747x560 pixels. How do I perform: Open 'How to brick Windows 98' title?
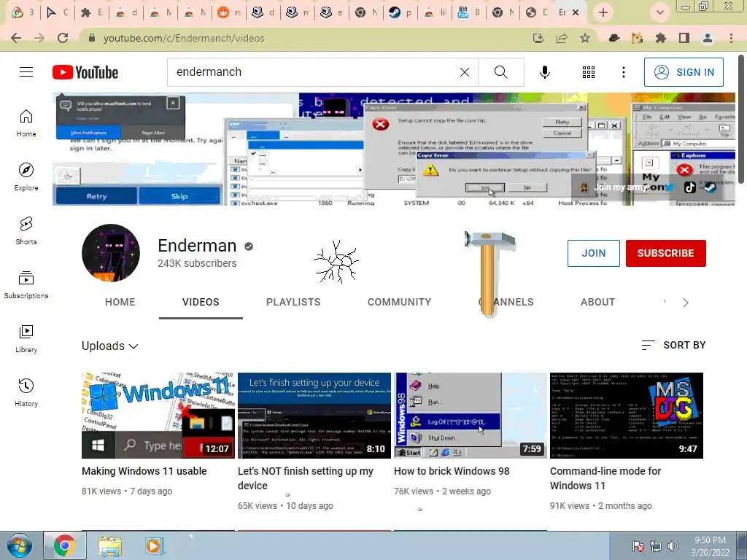[x=452, y=471]
